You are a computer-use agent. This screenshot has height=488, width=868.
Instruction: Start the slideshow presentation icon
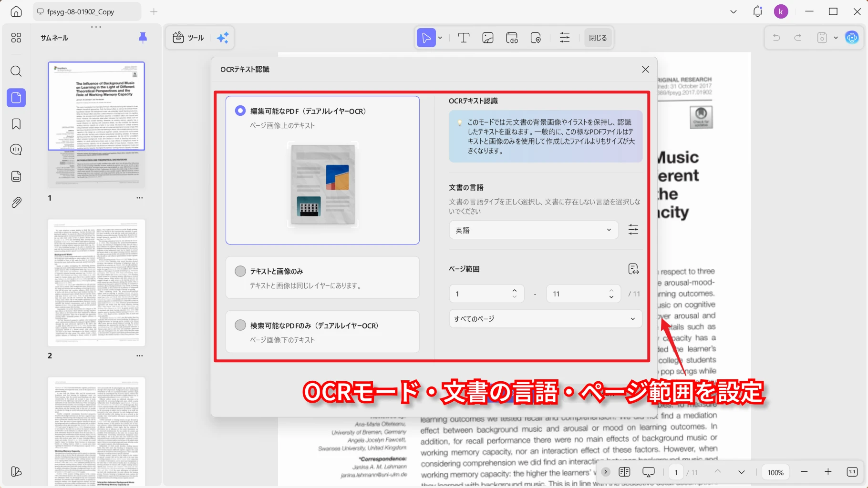coord(649,472)
